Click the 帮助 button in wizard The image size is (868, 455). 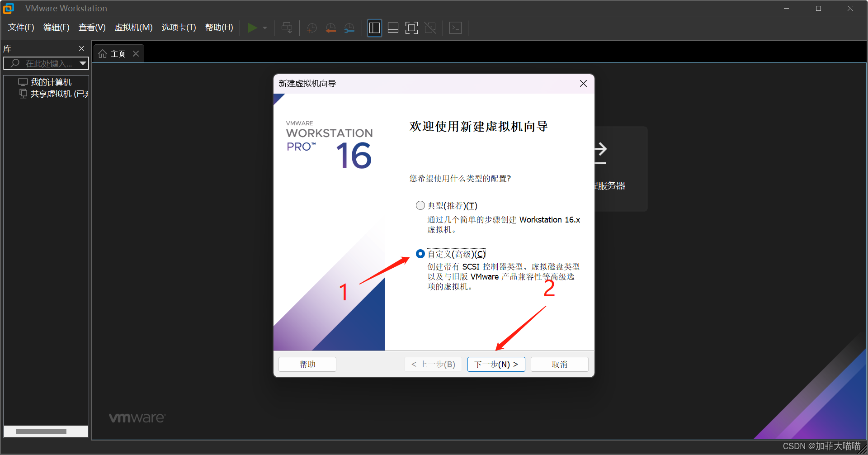[307, 365]
